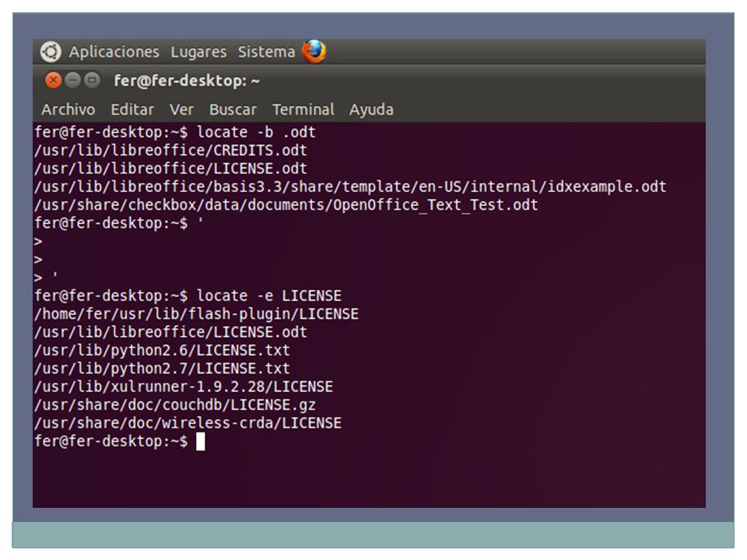Click the first /usr/lib/libreoffice/LICENSE.odt output line
Viewport: 747px width, 560px height.
[x=170, y=169]
